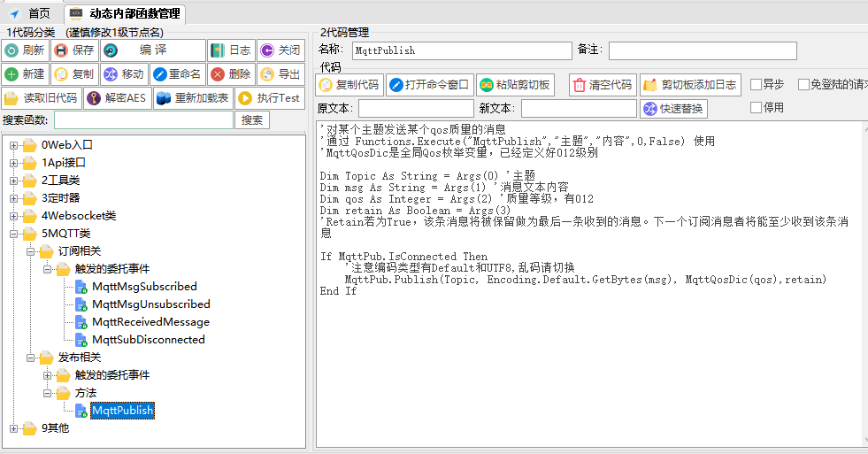Expand the 9其他 tree node
This screenshot has width=868, height=454.
[14, 429]
